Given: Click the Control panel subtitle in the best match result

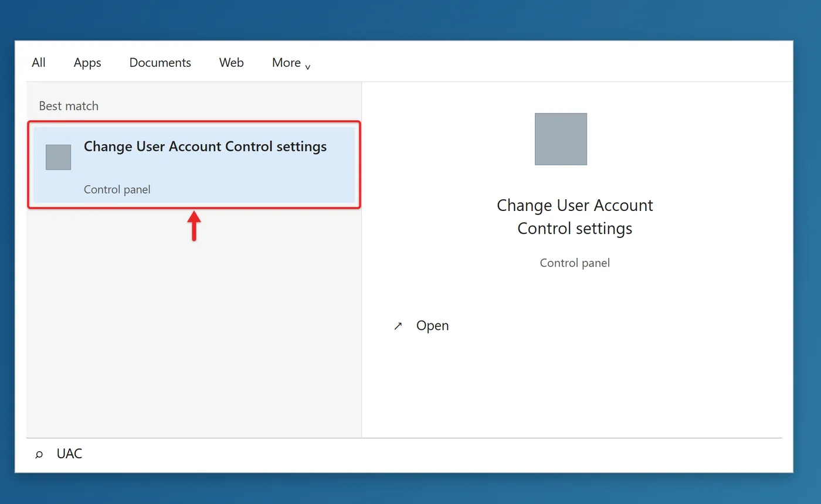Looking at the screenshot, I should coord(117,190).
